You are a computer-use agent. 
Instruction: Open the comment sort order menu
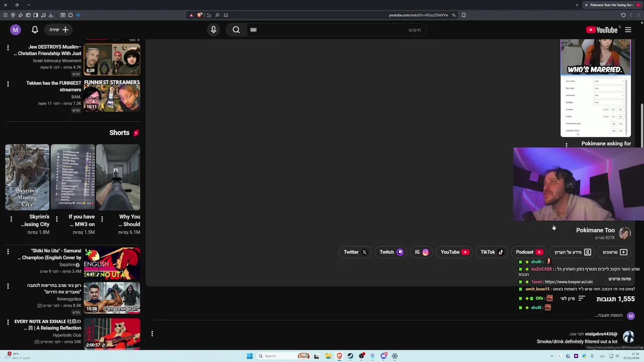coord(573,299)
